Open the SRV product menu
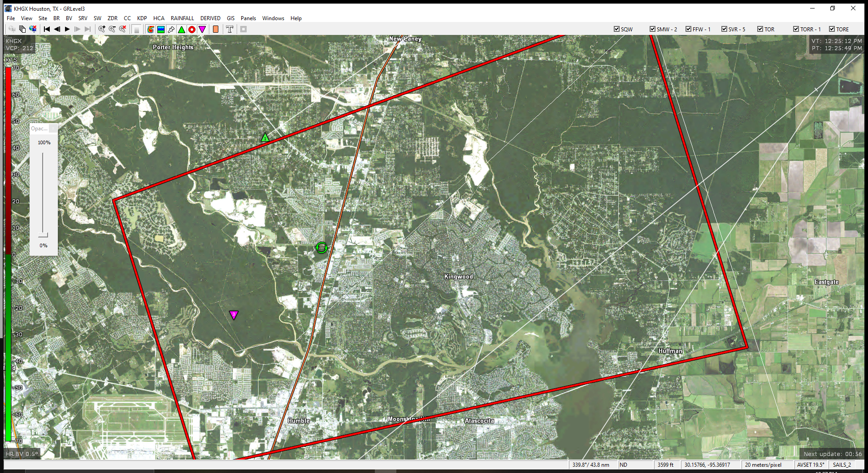The image size is (868, 473). click(x=83, y=18)
